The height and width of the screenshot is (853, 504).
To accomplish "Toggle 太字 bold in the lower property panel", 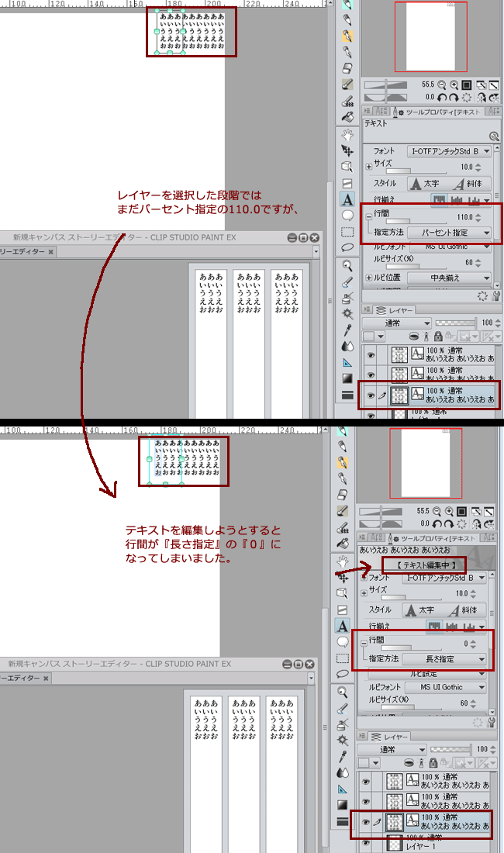I will point(420,610).
